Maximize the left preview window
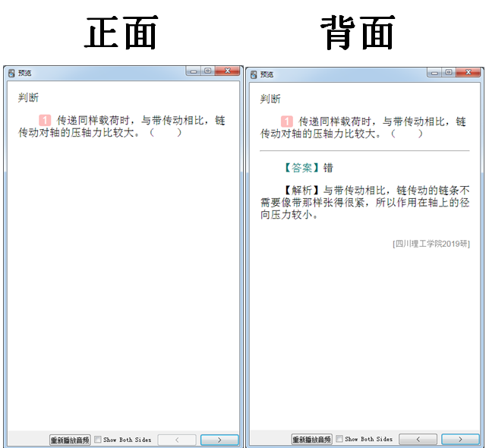This screenshot has height=448, width=489. tap(208, 71)
